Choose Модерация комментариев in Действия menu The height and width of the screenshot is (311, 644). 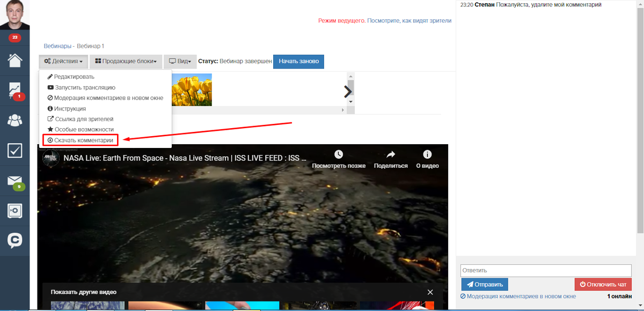[105, 98]
